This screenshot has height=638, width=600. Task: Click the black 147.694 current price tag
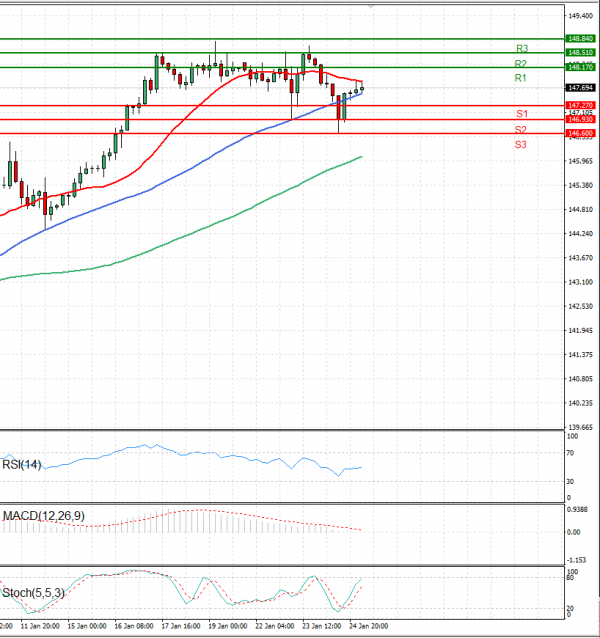coord(580,88)
